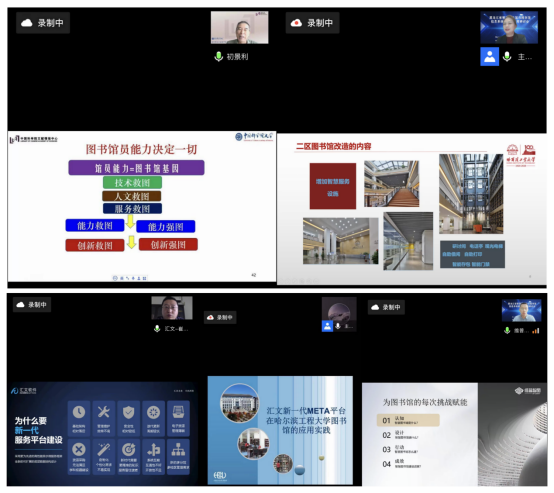
Task: Click the org-chart hierarchy icon tile
Action: coord(178,456)
